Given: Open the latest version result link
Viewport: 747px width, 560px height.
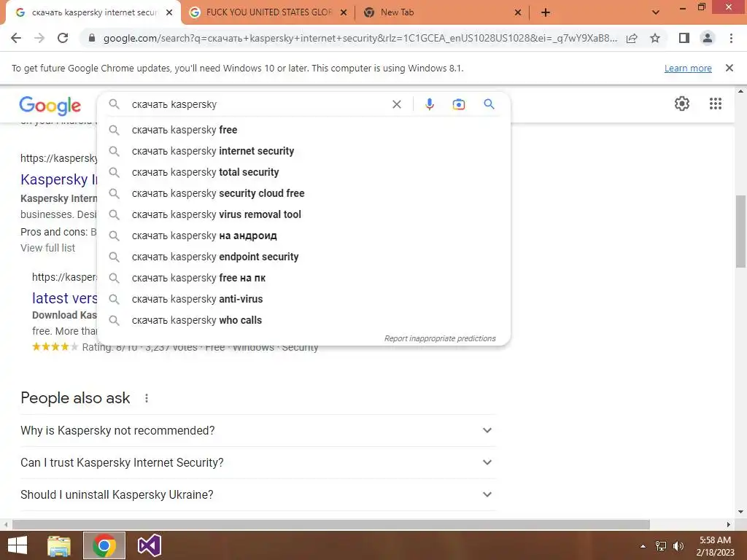Looking at the screenshot, I should click(x=65, y=298).
